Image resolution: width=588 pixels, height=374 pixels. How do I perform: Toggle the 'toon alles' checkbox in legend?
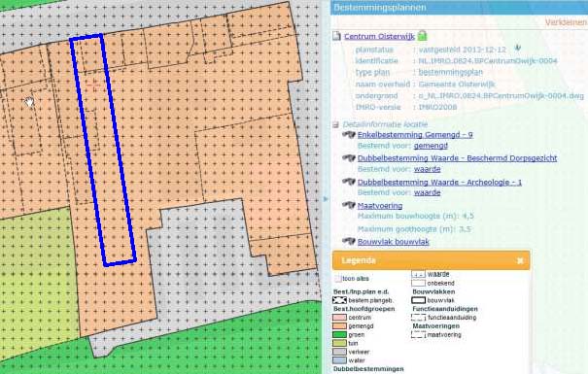click(x=337, y=279)
